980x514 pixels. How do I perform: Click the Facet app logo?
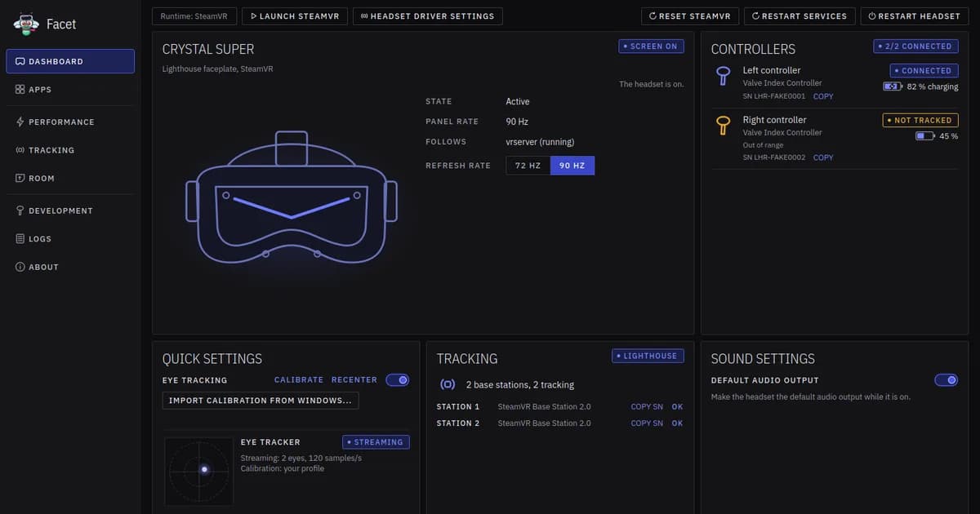[x=27, y=24]
